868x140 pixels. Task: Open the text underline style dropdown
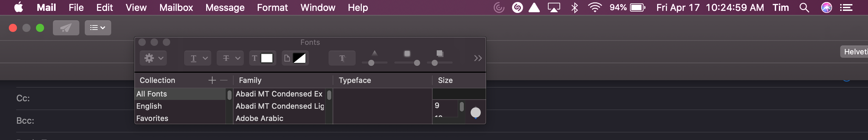click(198, 58)
